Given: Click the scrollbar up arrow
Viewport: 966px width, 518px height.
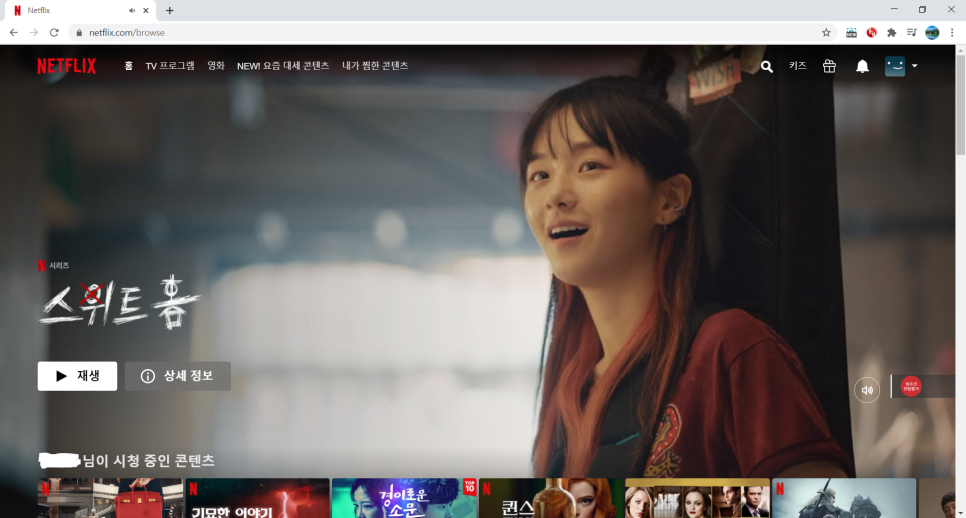Looking at the screenshot, I should point(960,49).
